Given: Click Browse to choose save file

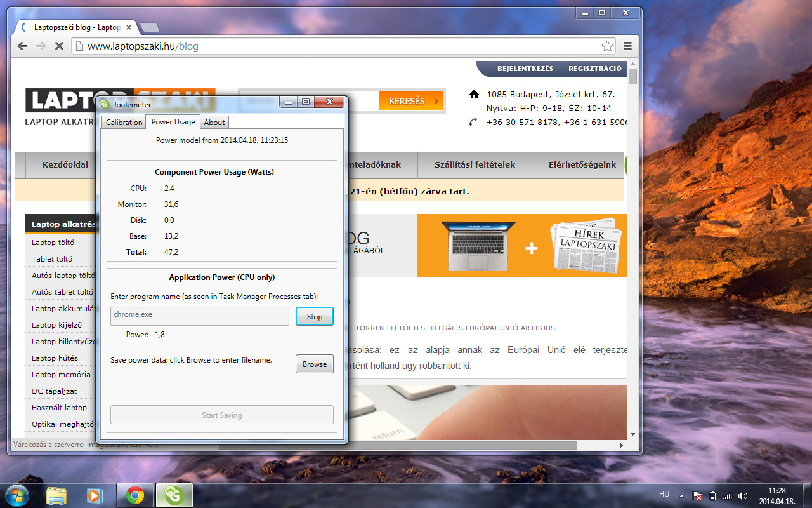Looking at the screenshot, I should [x=314, y=364].
